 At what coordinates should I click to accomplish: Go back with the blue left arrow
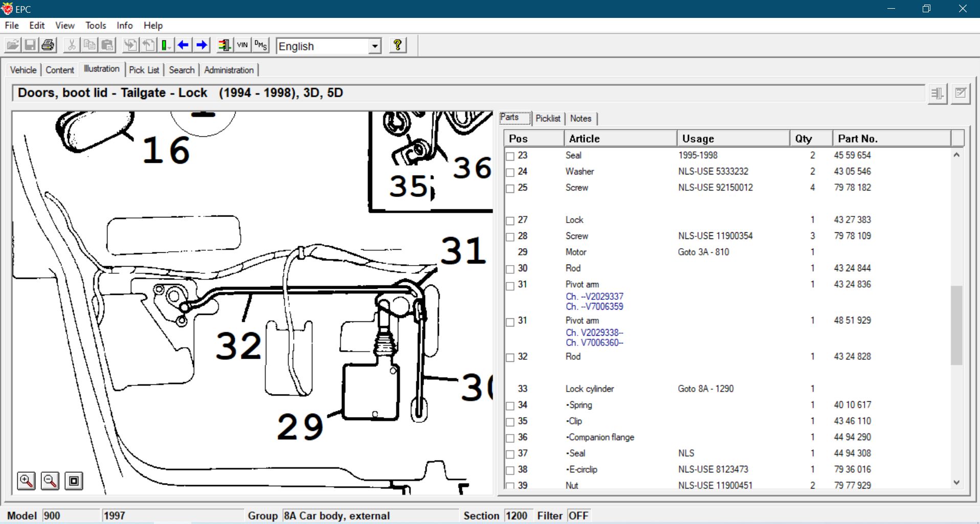[x=183, y=46]
